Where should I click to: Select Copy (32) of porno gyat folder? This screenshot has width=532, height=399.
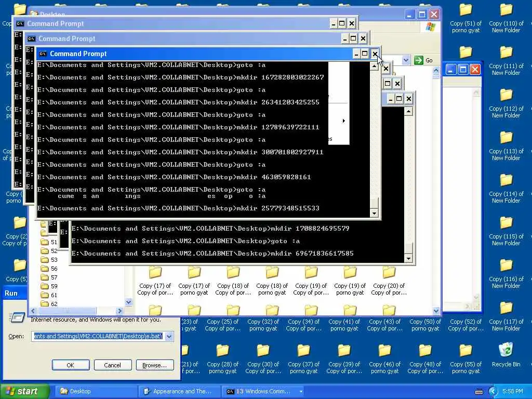tap(263, 325)
